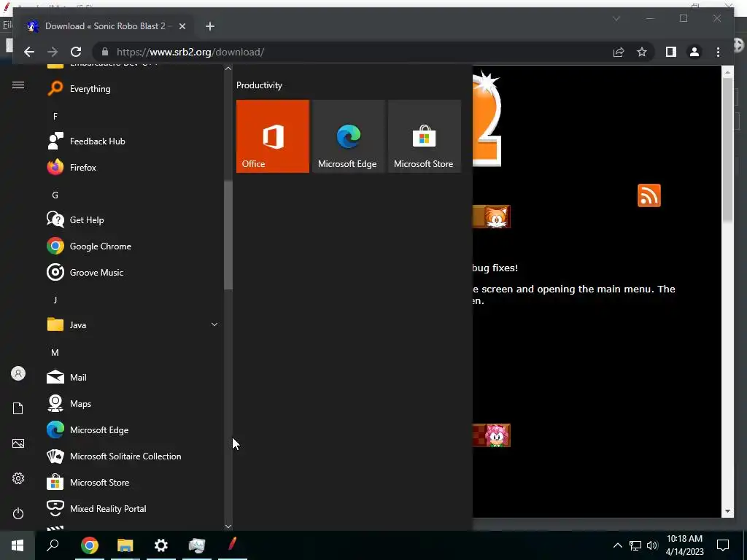Open the Chrome profile menu

(x=694, y=52)
